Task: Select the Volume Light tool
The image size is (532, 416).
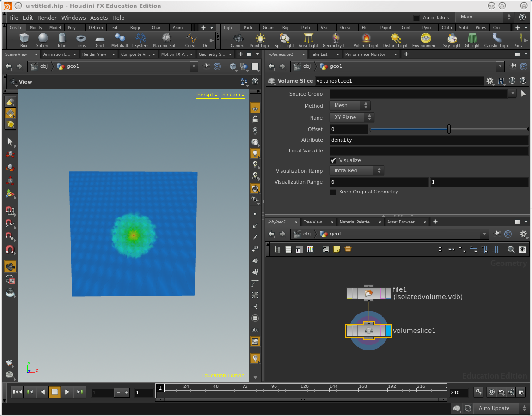Action: pyautogui.click(x=366, y=40)
